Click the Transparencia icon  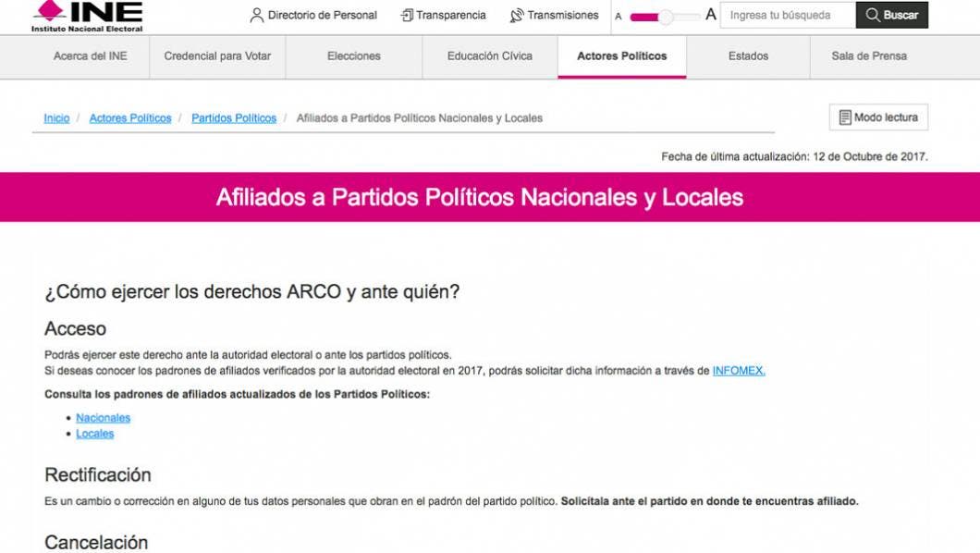point(407,16)
